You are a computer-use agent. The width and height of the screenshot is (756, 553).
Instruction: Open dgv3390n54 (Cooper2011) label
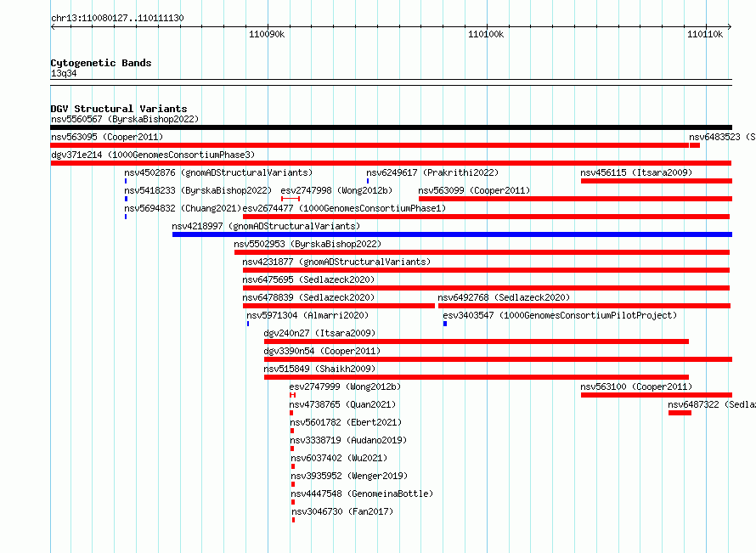click(x=322, y=351)
